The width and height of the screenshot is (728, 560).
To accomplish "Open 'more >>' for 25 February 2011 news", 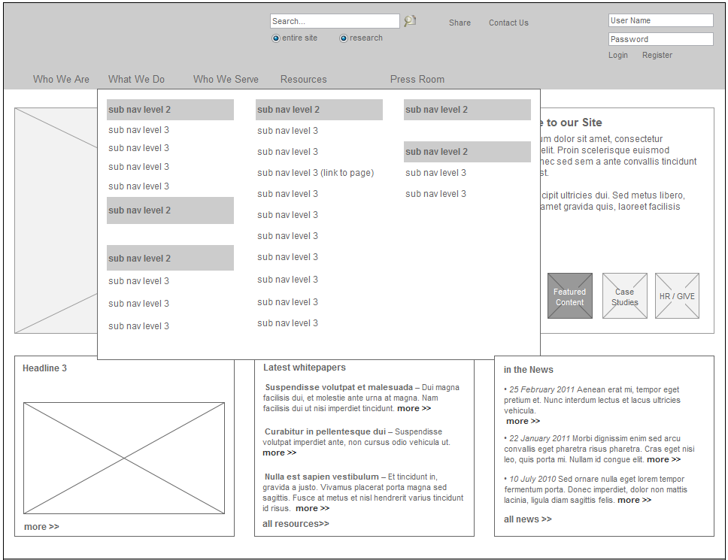I will [x=523, y=421].
